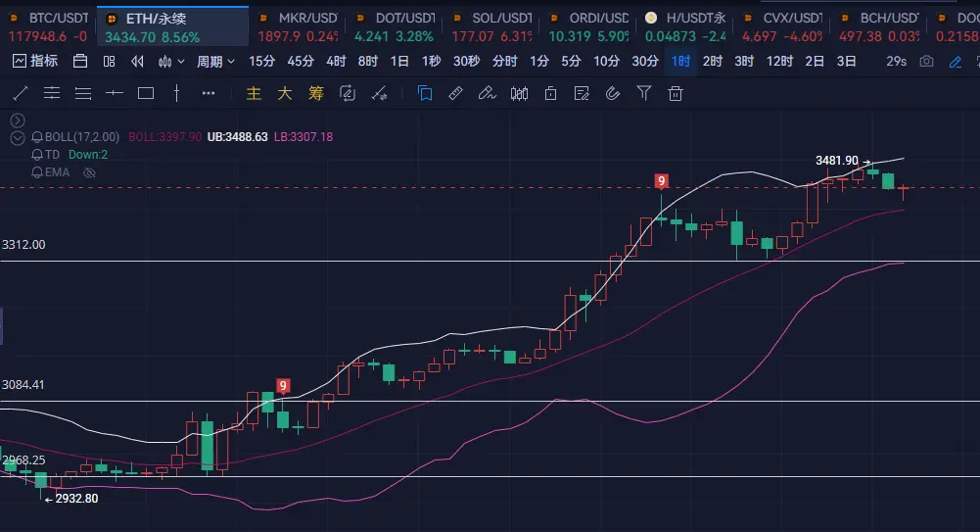The image size is (980, 532).
Task: Select the parallel channel lines tool
Action: click(52, 94)
